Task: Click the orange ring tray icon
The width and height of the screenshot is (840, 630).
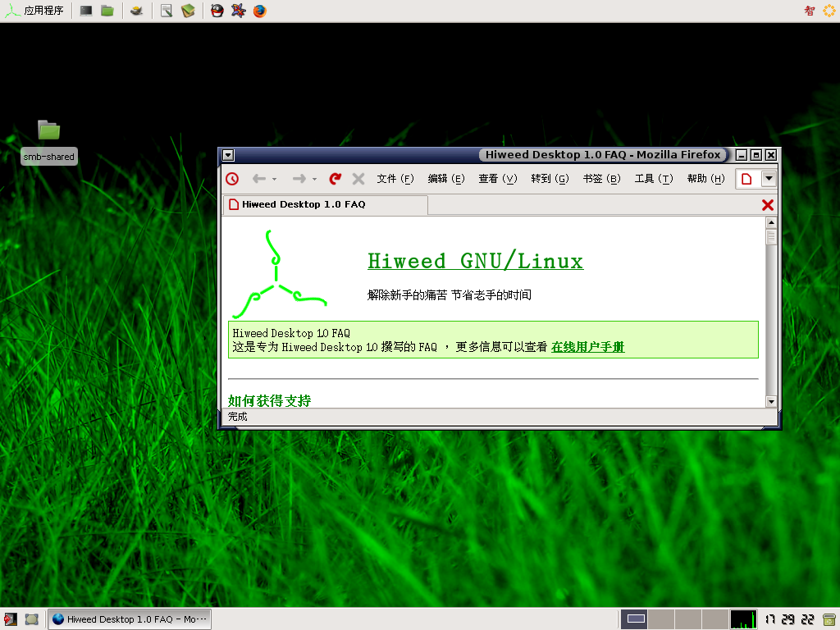Action: (829, 11)
